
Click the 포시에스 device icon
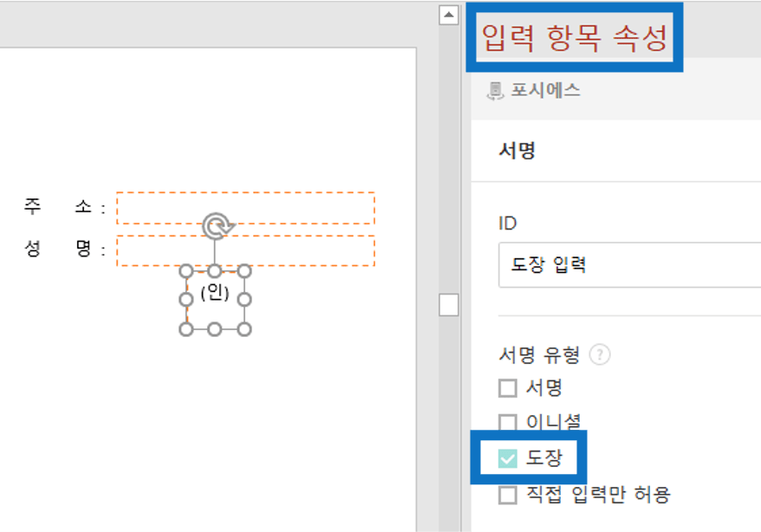(495, 91)
